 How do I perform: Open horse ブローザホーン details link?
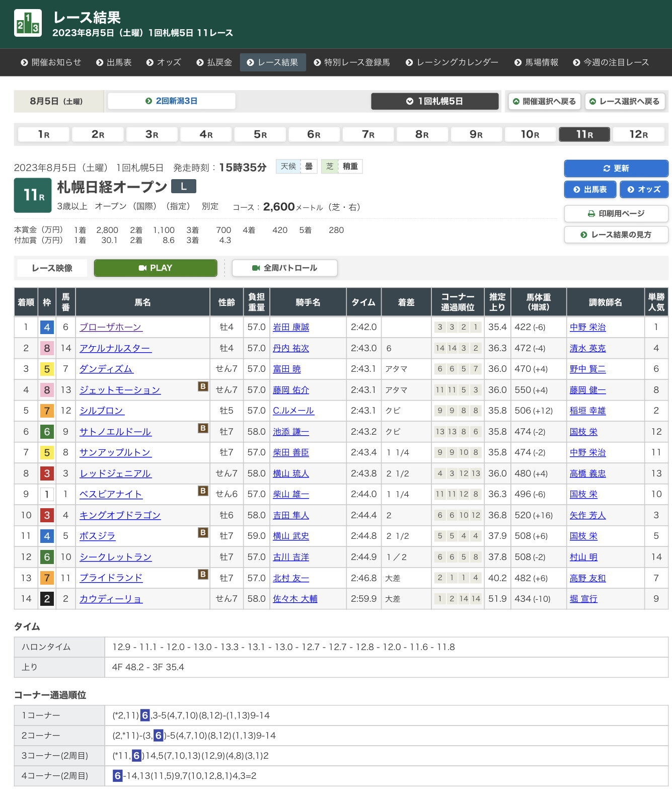point(111,328)
